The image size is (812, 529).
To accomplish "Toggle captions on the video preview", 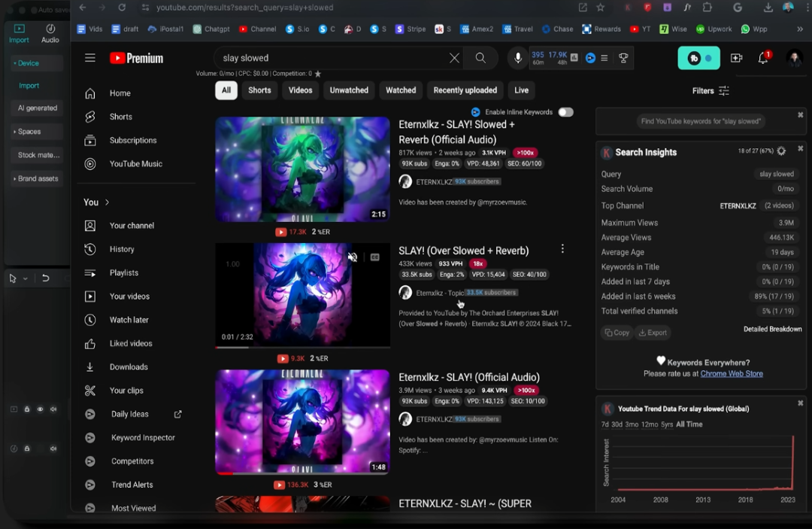I will coord(375,257).
